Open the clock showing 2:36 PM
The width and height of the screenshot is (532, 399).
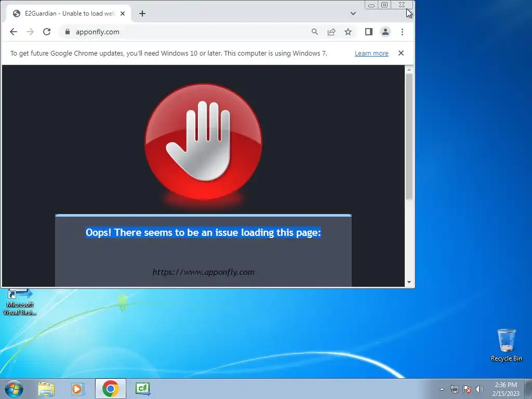[506, 389]
